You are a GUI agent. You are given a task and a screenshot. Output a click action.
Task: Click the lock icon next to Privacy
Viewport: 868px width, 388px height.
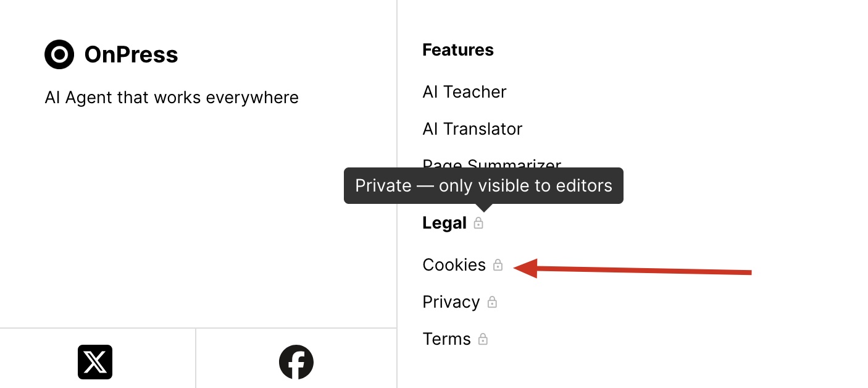tap(492, 302)
